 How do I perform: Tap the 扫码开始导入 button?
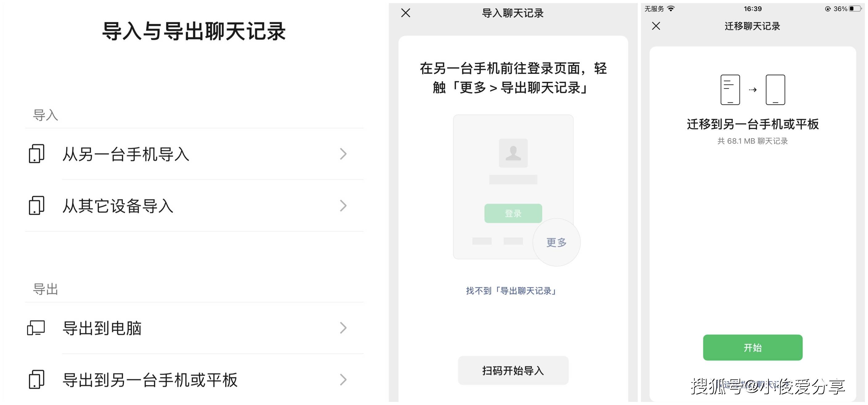pos(513,370)
